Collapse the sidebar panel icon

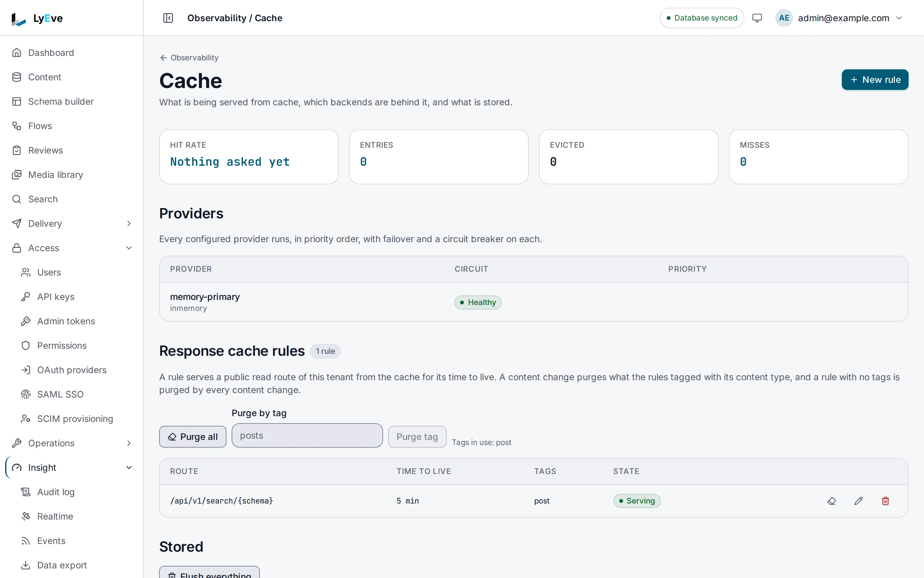[x=168, y=18]
